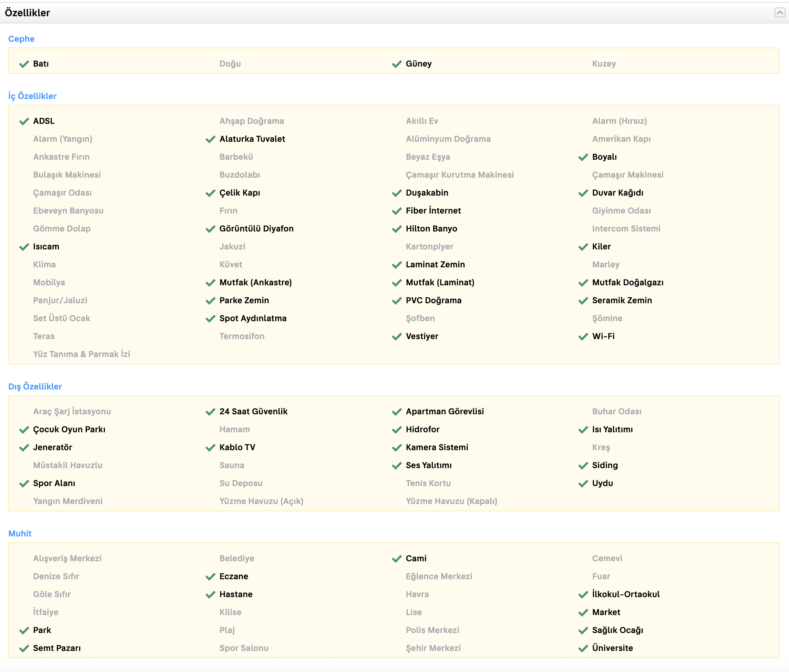The width and height of the screenshot is (789, 672).
Task: Click the Dış Özellikler section heading
Action: (x=35, y=387)
